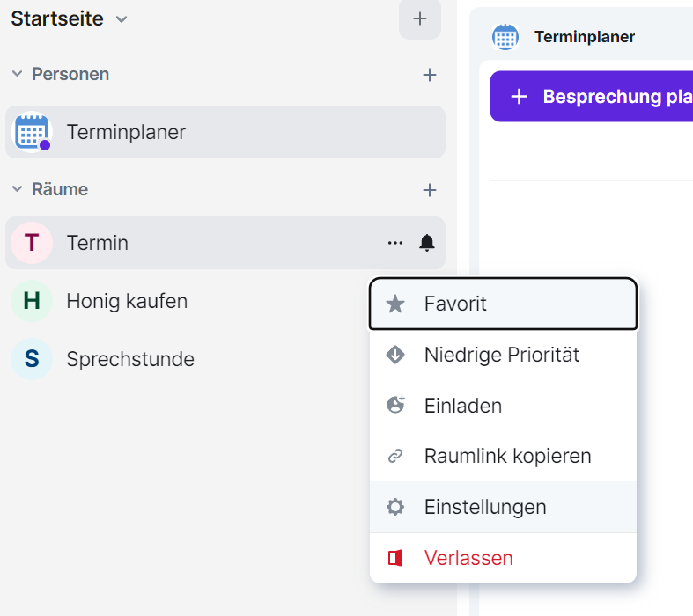Select Raumlink kopieren
The image size is (693, 616).
[503, 456]
